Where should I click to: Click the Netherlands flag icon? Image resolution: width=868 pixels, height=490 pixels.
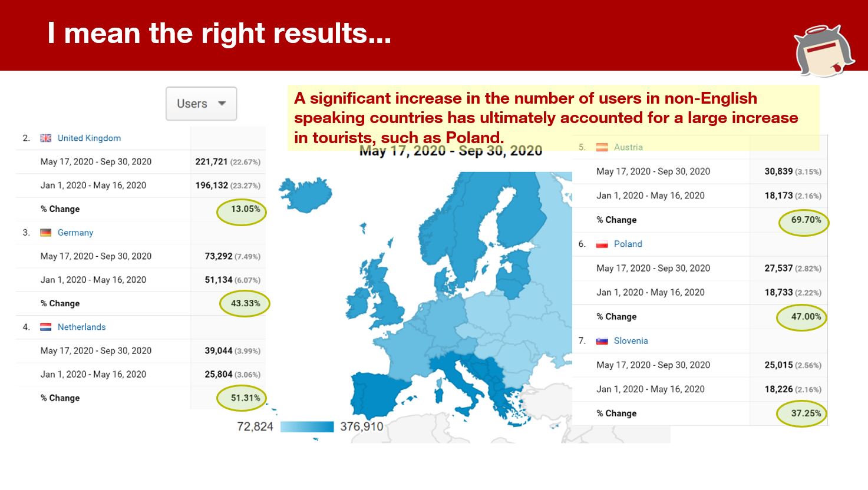coord(45,327)
